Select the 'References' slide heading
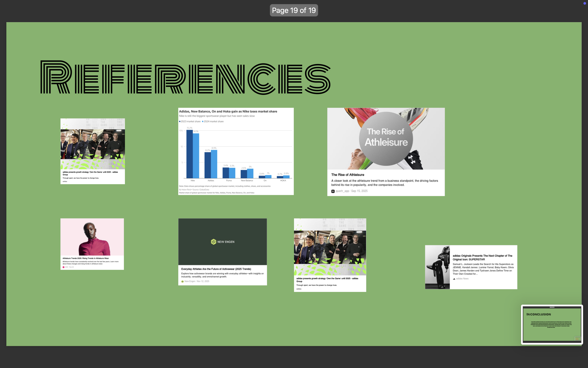 (186, 77)
